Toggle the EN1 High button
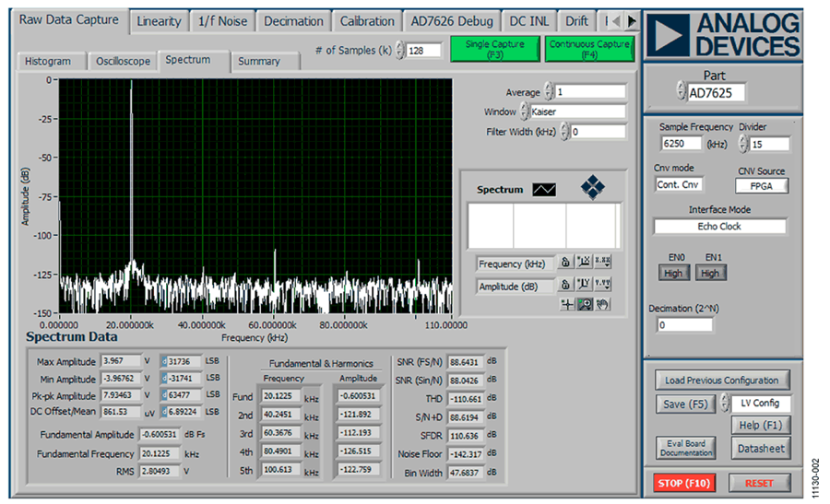This screenshot has height=504, width=830. [710, 273]
